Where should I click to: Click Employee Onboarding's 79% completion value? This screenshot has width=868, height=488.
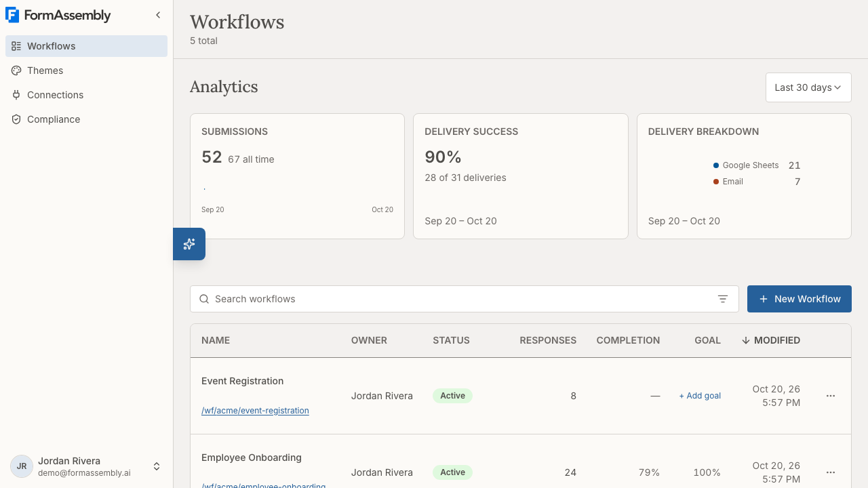tap(649, 472)
